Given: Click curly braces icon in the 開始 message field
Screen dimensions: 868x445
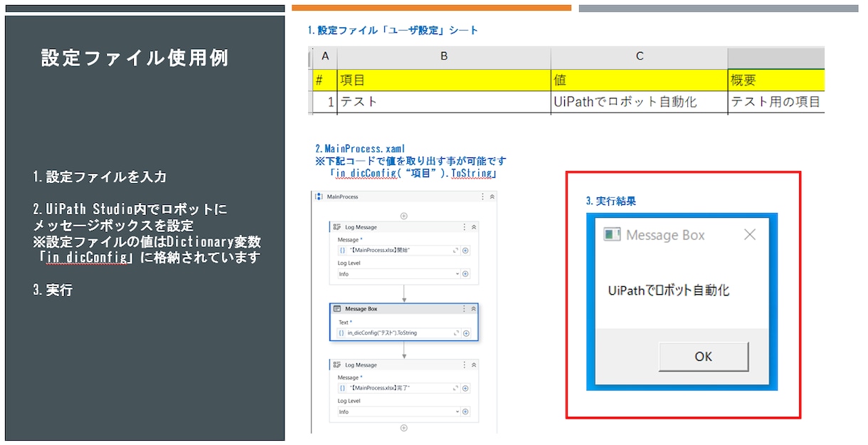Looking at the screenshot, I should (x=342, y=251).
